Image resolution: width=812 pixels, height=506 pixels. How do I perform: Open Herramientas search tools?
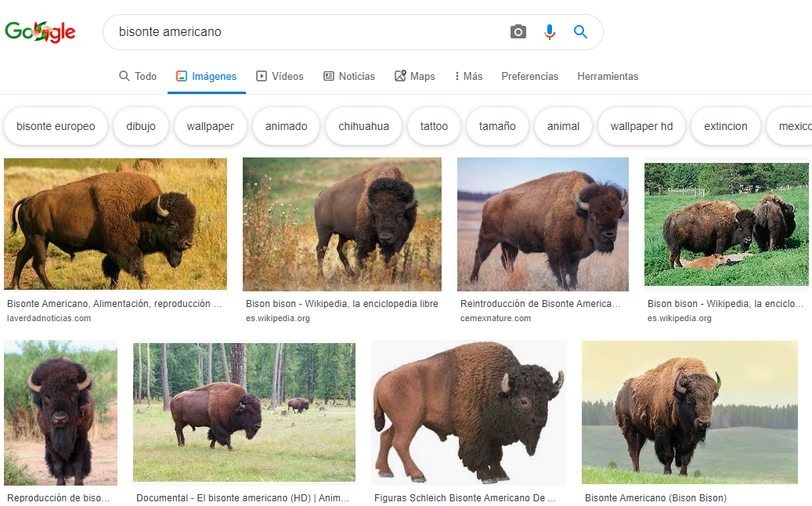[x=608, y=76]
